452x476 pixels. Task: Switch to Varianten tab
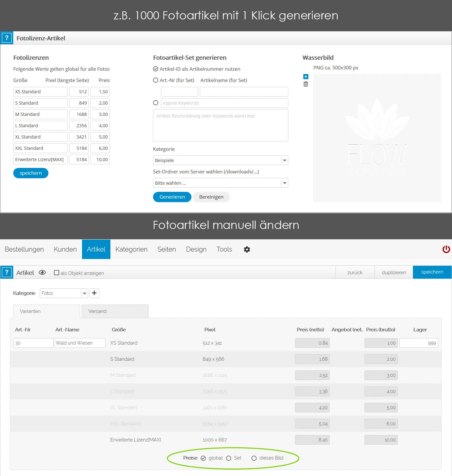[x=46, y=311]
